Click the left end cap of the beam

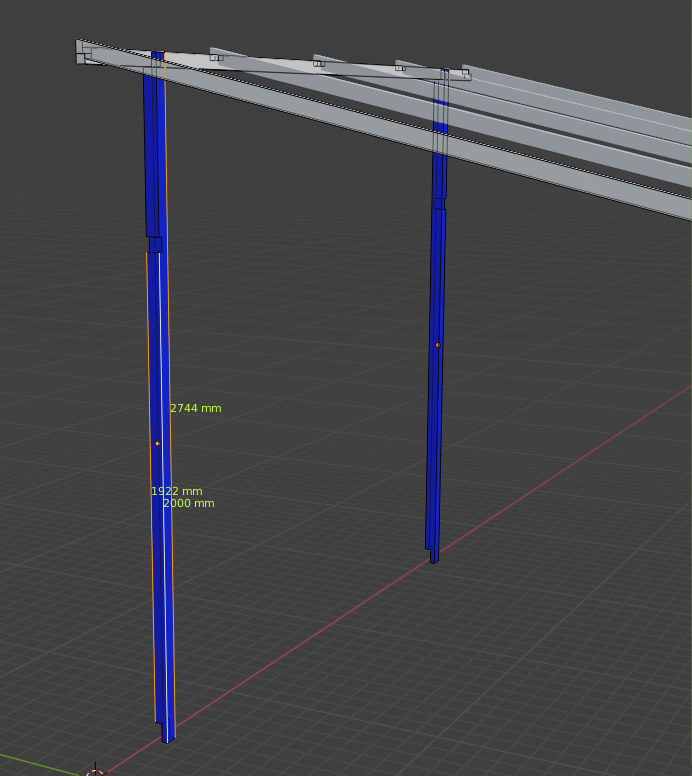[x=82, y=51]
